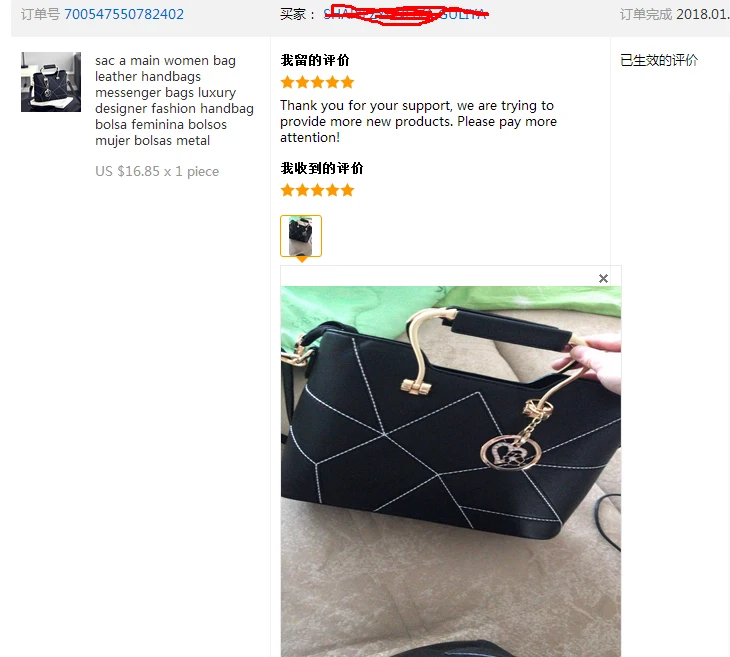Screen dimensions: 730x657
Task: Click the third star of my left rating
Action: click(318, 82)
